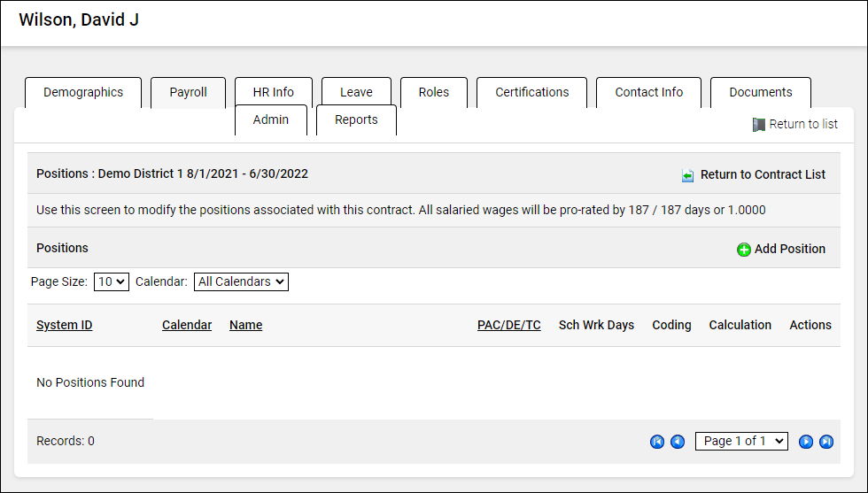Click the Return to list door icon
Screen dimensions: 868x493
click(x=758, y=125)
